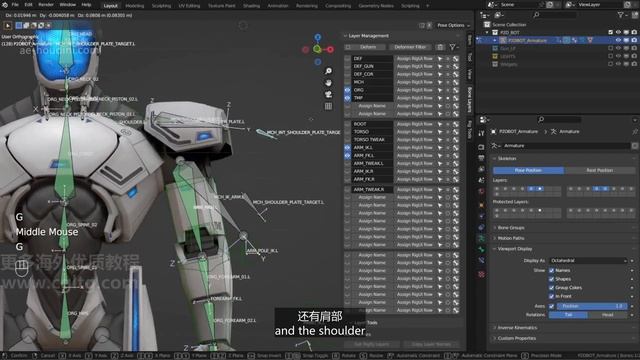Click the Axes Position slider
This screenshot has height=360, width=640.
pos(592,306)
